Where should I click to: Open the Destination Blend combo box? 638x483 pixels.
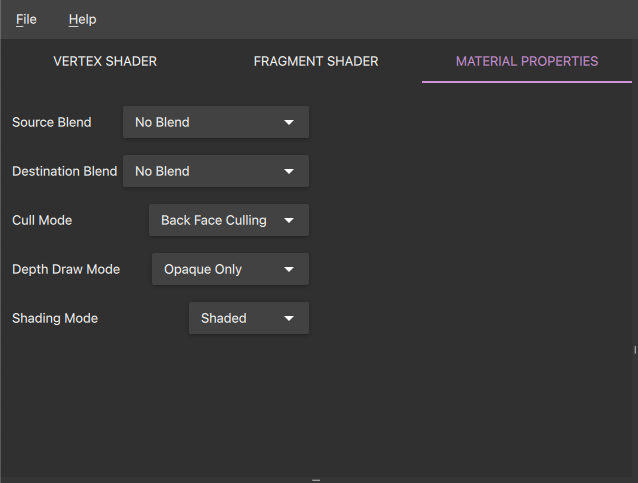pos(215,171)
